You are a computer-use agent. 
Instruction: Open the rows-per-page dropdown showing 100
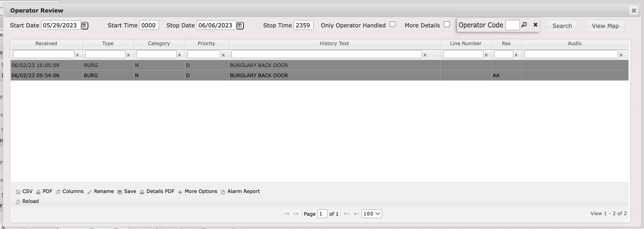click(371, 214)
